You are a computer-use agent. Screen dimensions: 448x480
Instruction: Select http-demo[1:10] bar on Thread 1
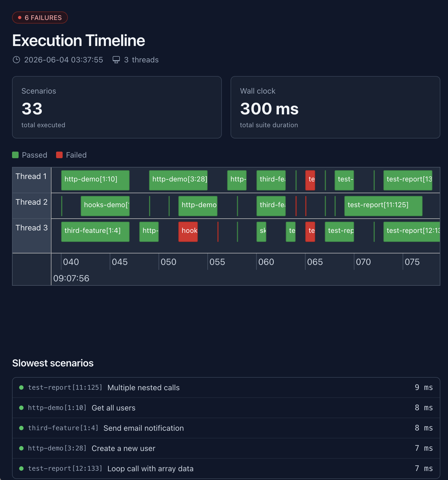[95, 180]
